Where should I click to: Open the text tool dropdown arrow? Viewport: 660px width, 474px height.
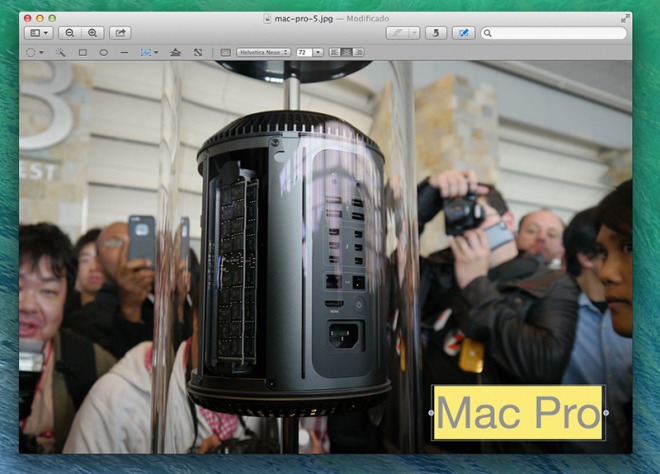point(156,52)
